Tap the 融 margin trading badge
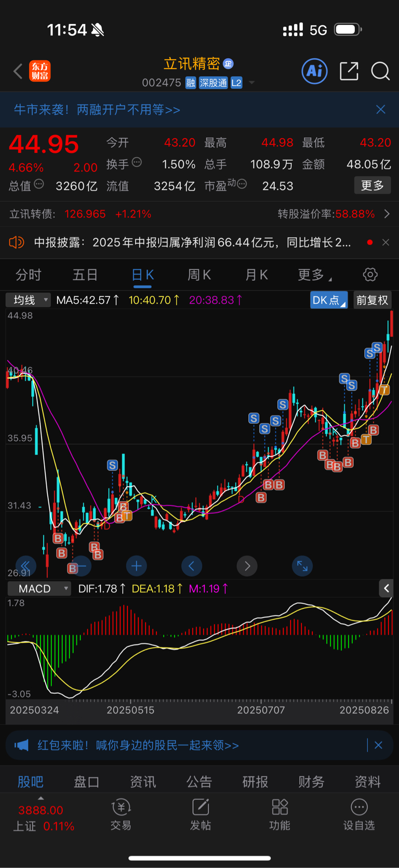This screenshot has height=868, width=399. pyautogui.click(x=191, y=83)
